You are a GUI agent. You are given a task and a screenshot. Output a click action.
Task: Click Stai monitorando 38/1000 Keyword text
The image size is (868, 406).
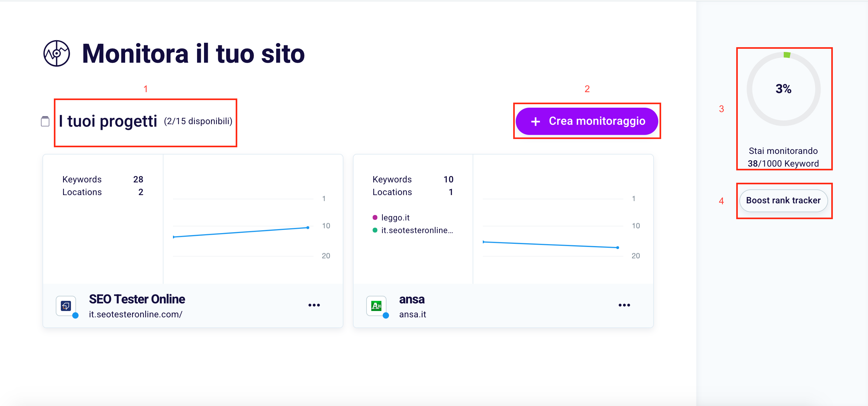pos(783,157)
